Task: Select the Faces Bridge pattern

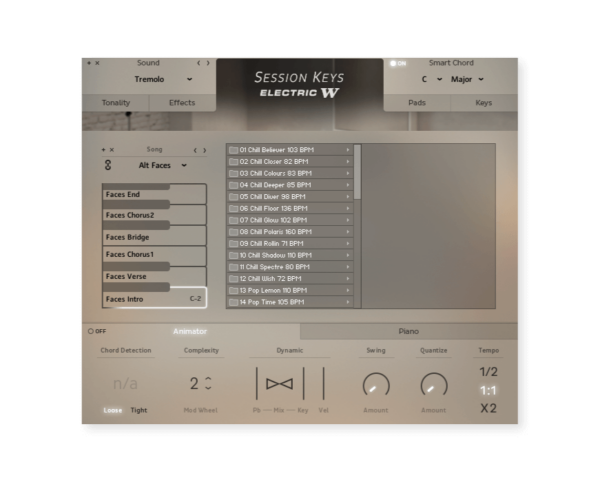Action: [154, 237]
